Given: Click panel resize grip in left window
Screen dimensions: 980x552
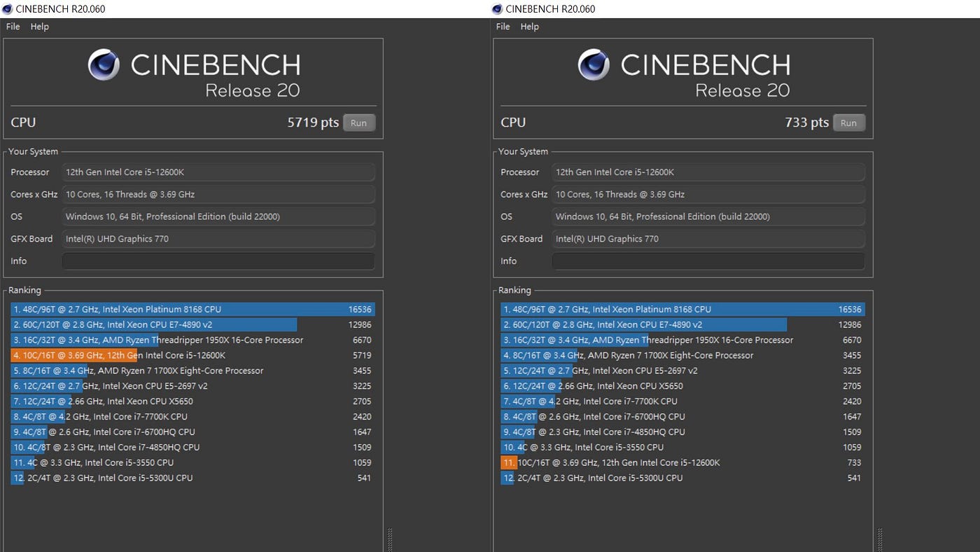Looking at the screenshot, I should [x=390, y=539].
